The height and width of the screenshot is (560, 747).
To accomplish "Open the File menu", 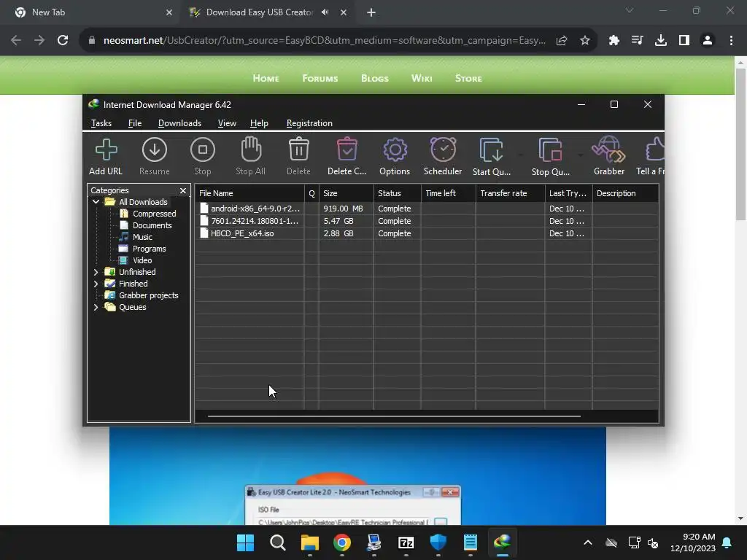I will [x=135, y=123].
